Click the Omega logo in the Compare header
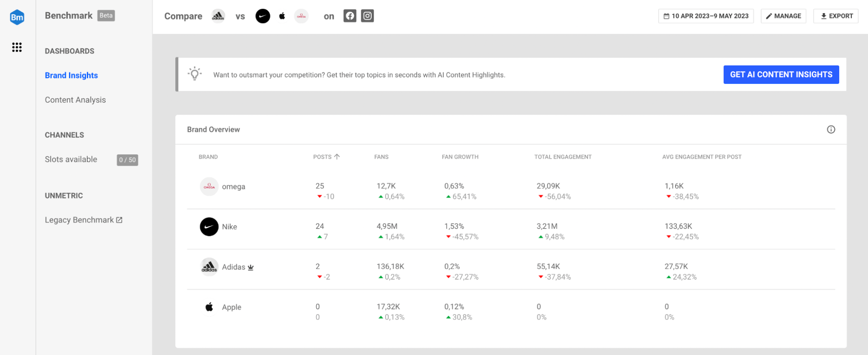The height and width of the screenshot is (355, 868). [301, 16]
